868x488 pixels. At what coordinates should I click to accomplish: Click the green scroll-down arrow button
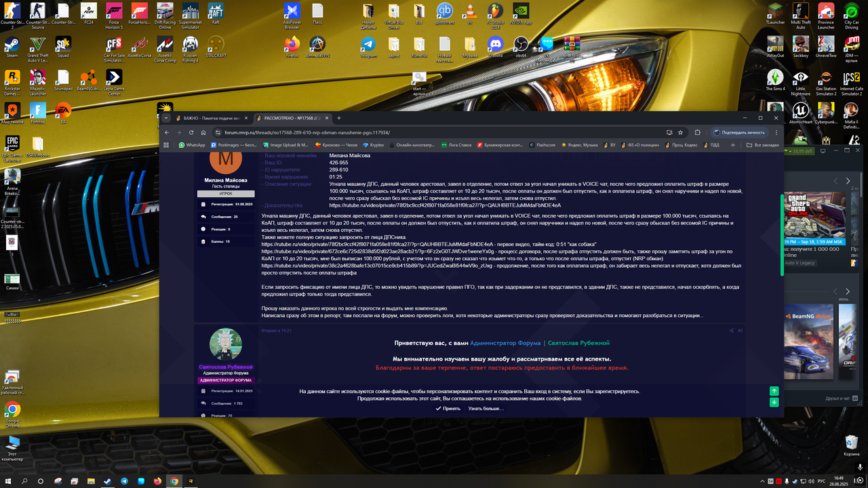click(774, 402)
